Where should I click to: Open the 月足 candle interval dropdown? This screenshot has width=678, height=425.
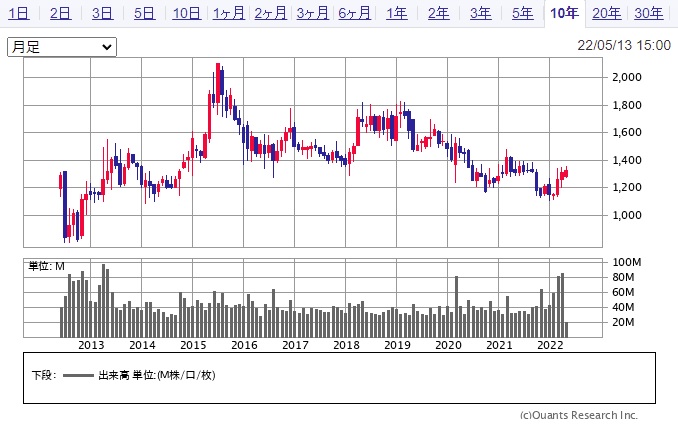click(62, 47)
